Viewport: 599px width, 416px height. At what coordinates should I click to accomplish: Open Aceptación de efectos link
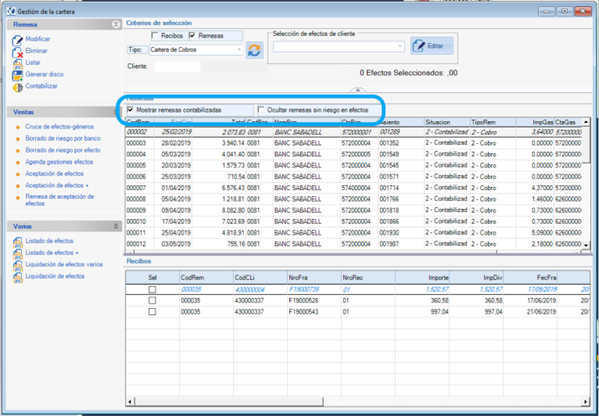click(55, 174)
